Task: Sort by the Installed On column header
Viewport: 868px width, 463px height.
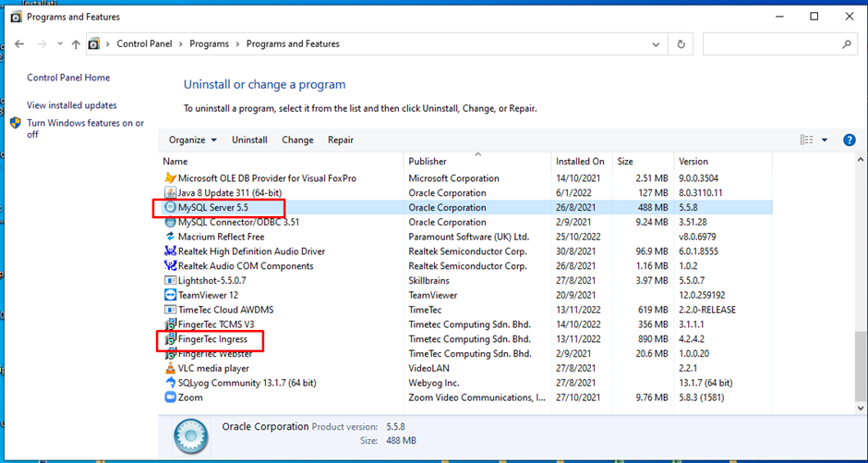Action: (x=582, y=161)
